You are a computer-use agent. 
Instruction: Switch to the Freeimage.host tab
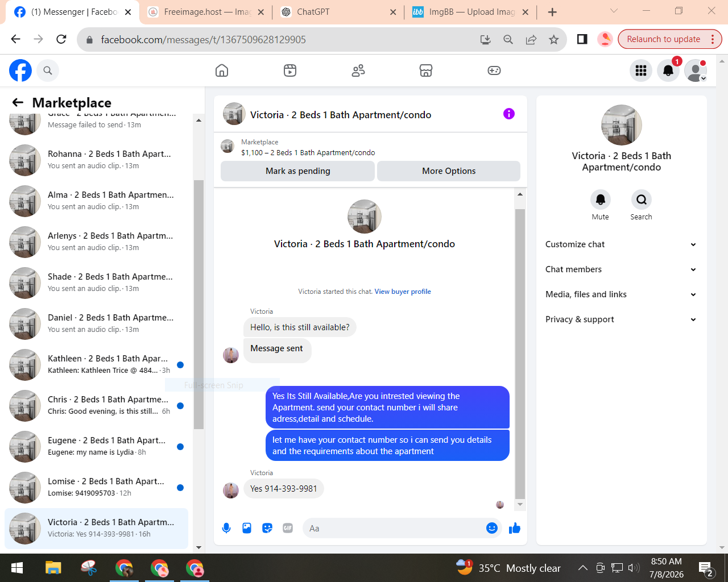tap(205, 12)
